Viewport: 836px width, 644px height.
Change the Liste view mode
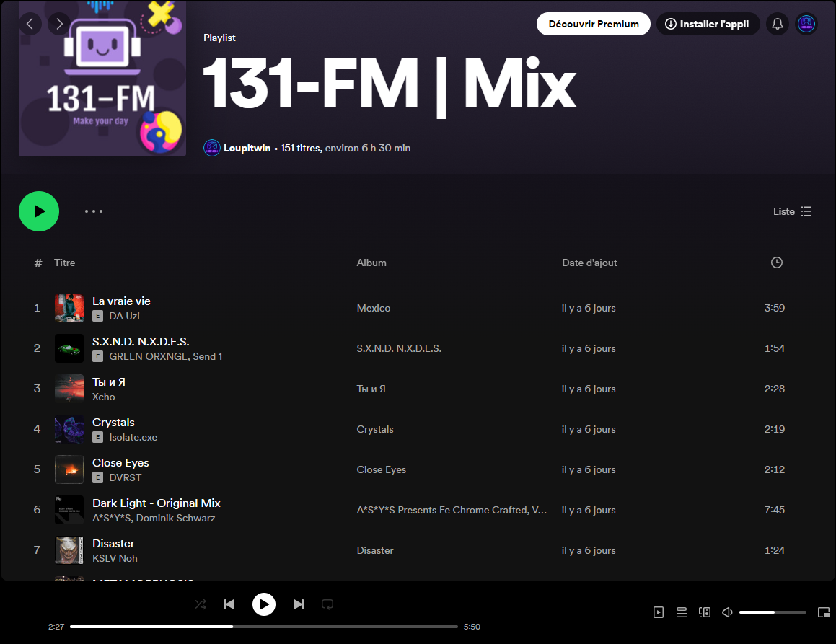click(792, 211)
